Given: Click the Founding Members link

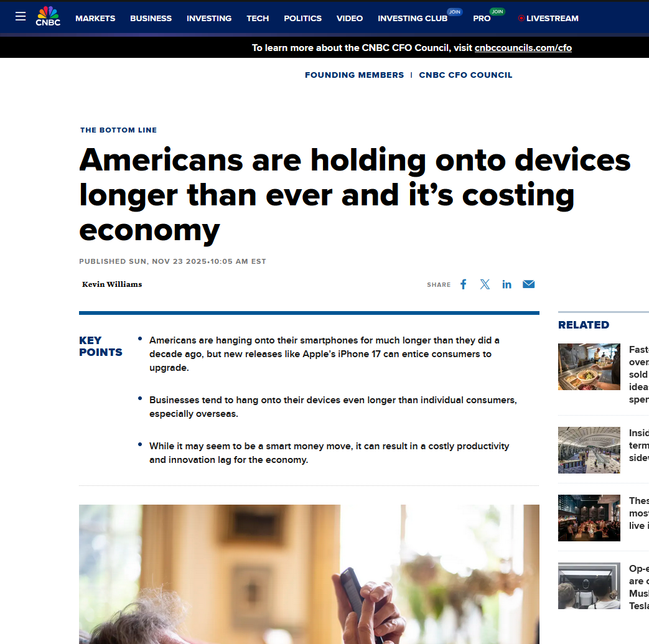Looking at the screenshot, I should point(354,75).
